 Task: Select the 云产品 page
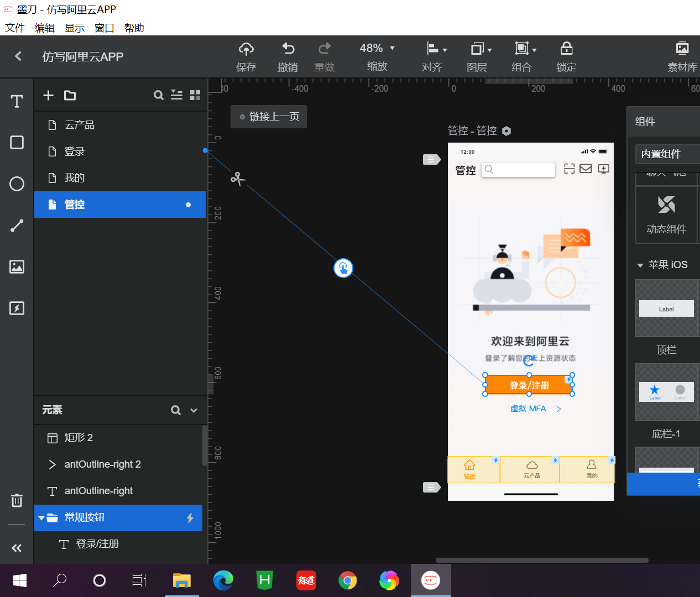(120, 125)
